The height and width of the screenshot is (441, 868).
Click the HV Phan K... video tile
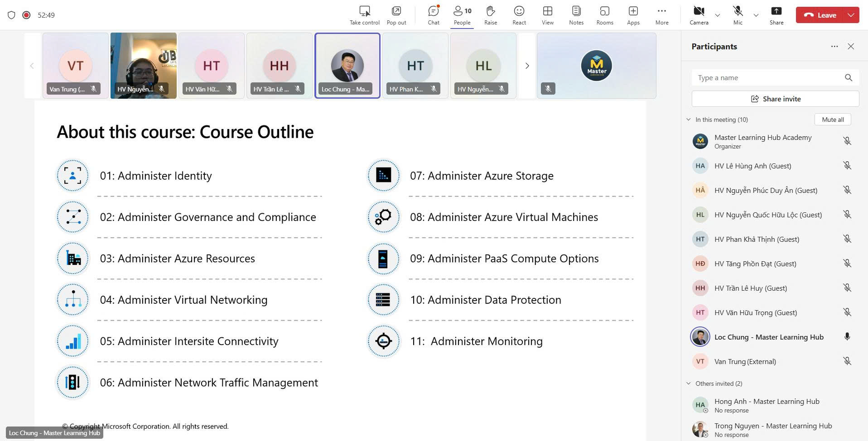point(415,66)
